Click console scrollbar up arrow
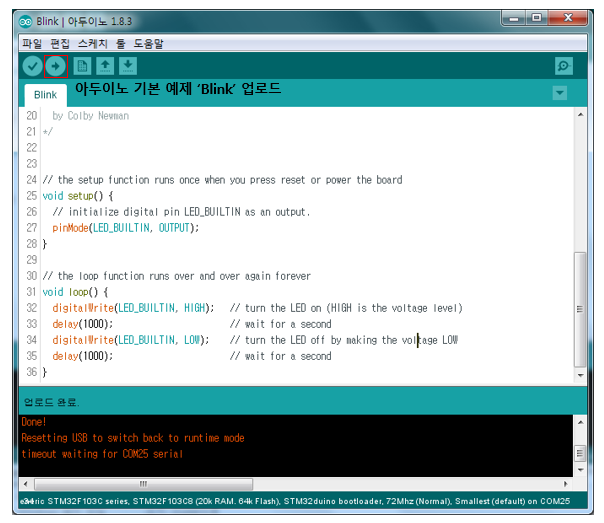The image size is (604, 523). [x=580, y=422]
